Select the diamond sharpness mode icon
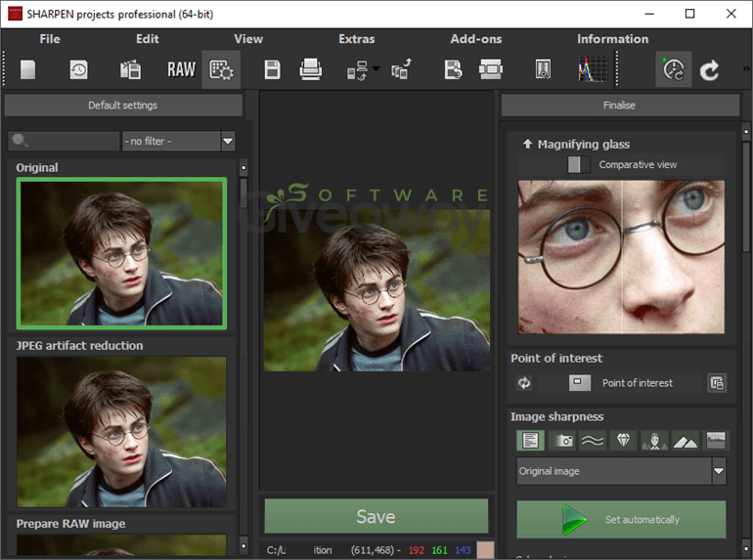 coord(623,441)
